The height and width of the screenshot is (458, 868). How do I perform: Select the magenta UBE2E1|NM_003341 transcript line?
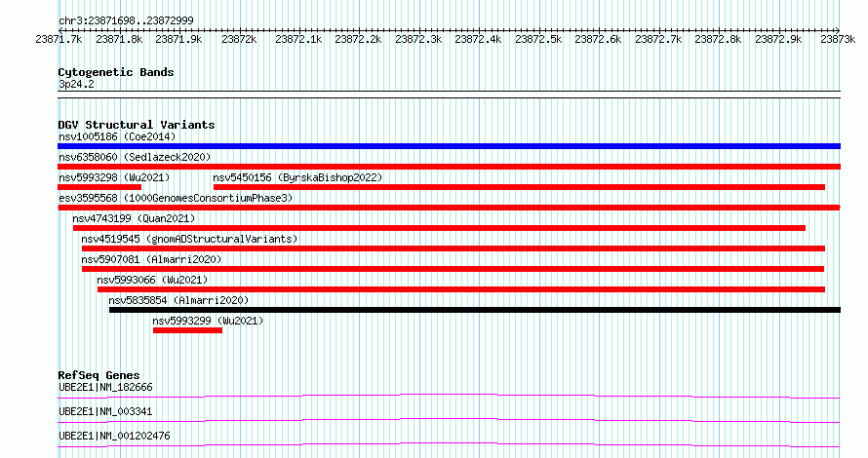(449, 420)
